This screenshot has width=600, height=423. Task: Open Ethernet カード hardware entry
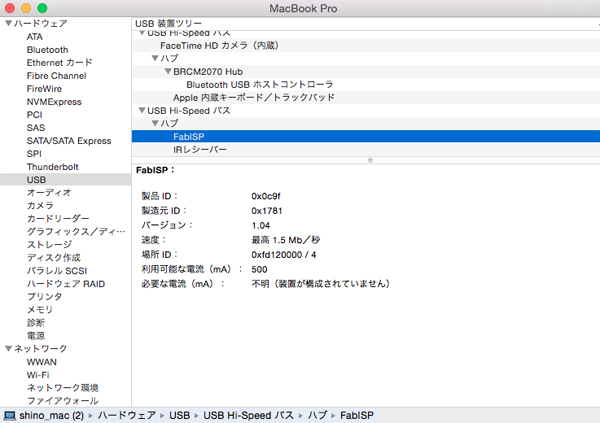[59, 63]
